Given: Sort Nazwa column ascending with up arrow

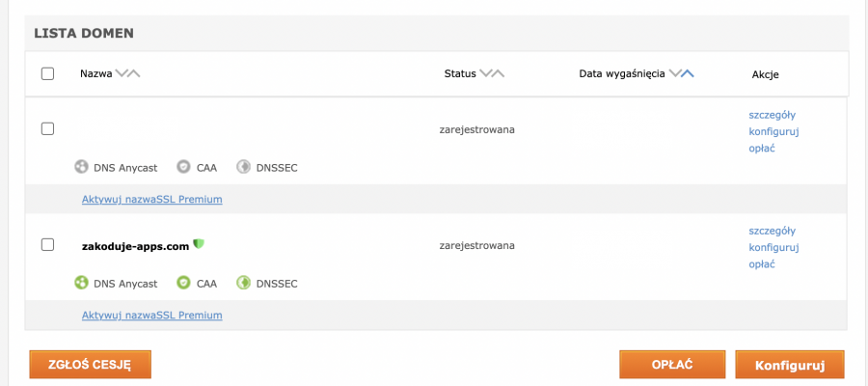Looking at the screenshot, I should (x=134, y=73).
